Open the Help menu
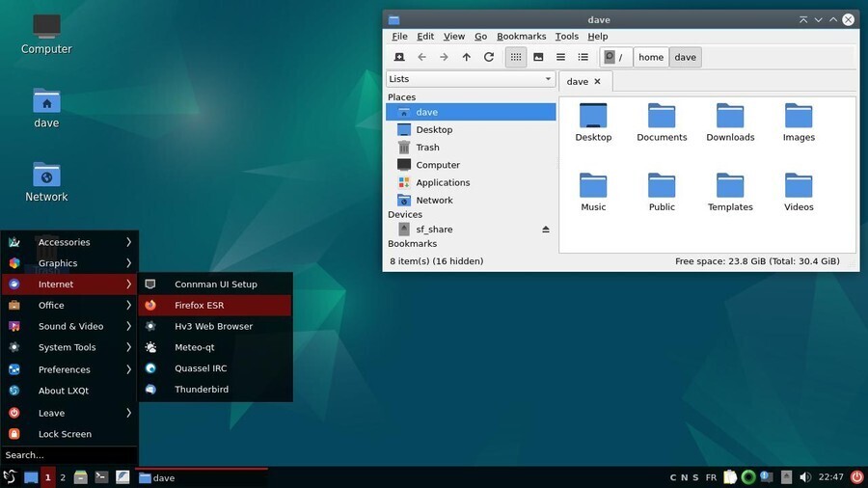 [597, 36]
